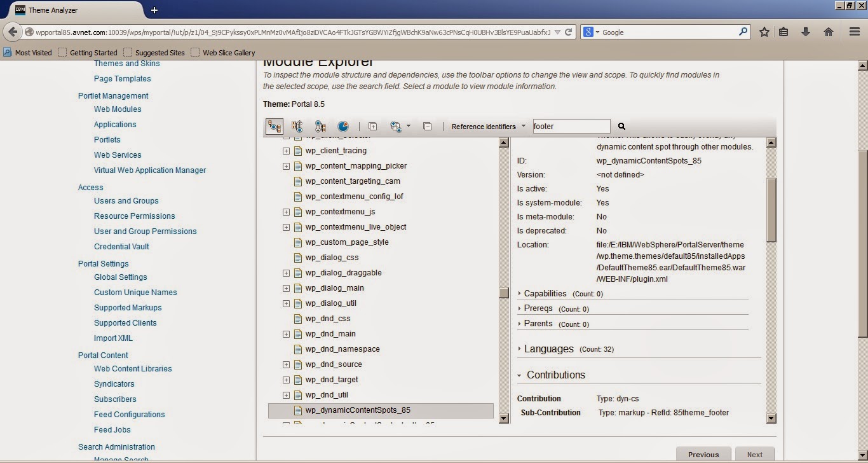Open the pie chart view icon
The image size is (868, 463).
click(x=343, y=127)
